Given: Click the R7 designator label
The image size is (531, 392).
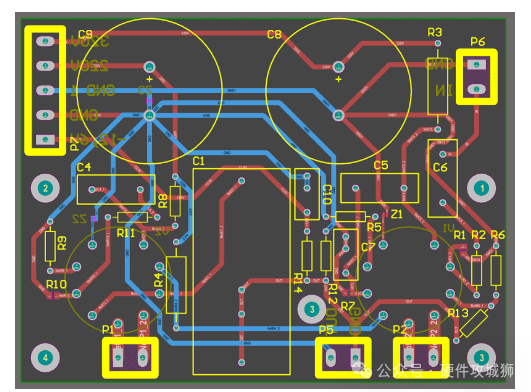Looking at the screenshot, I should (347, 306).
